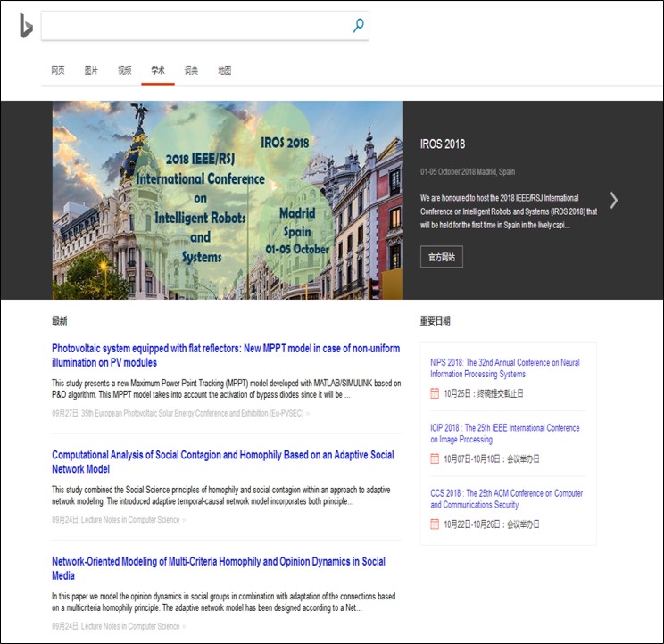Click Lecture Notes source under Network-Oriented Modeling paper

pos(130,626)
